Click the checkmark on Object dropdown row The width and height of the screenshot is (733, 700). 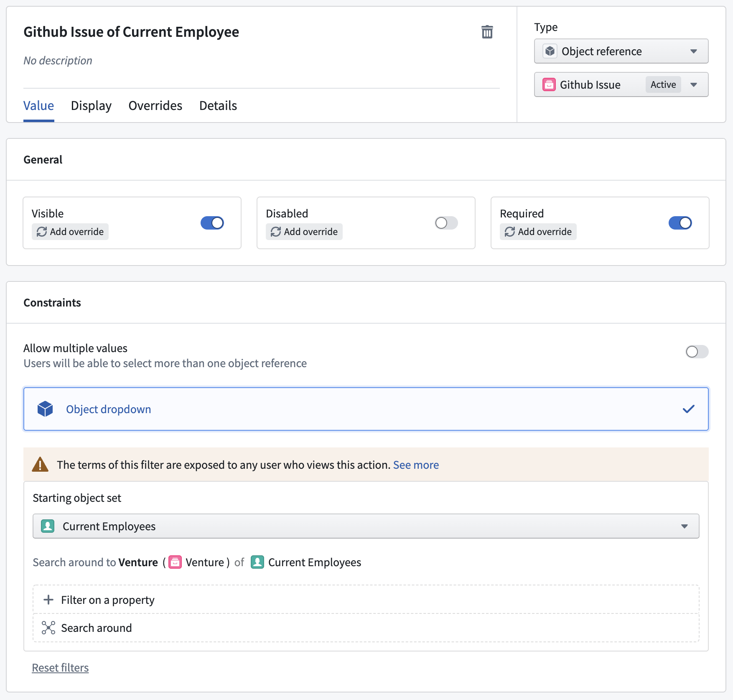pos(688,409)
